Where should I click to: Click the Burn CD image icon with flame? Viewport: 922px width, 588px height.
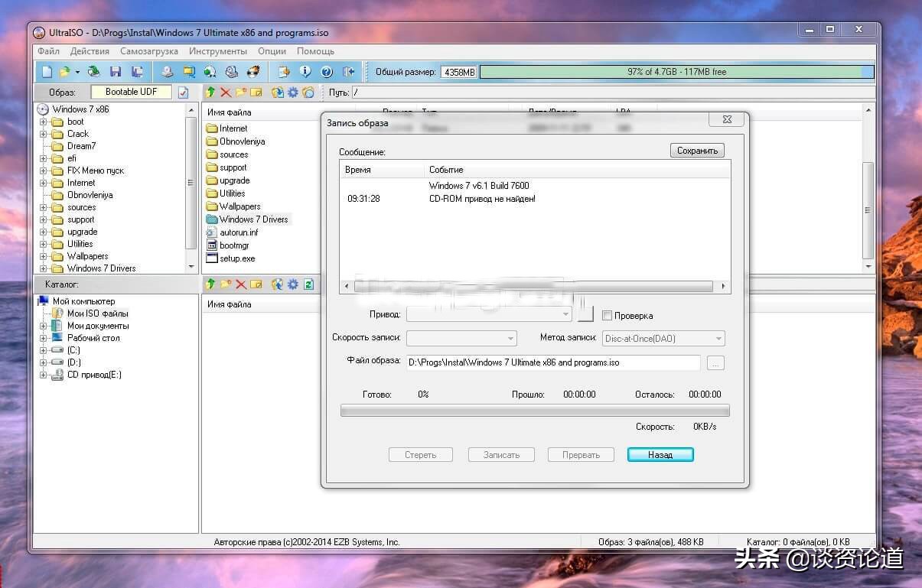252,72
